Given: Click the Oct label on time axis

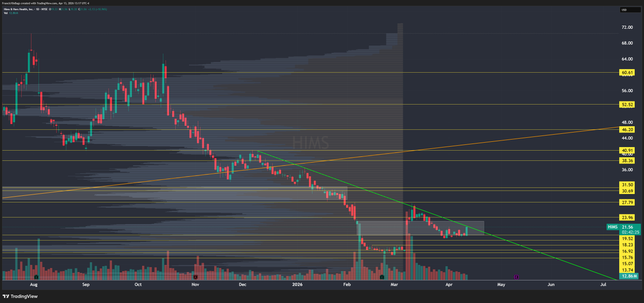Looking at the screenshot, I should 138,284.
